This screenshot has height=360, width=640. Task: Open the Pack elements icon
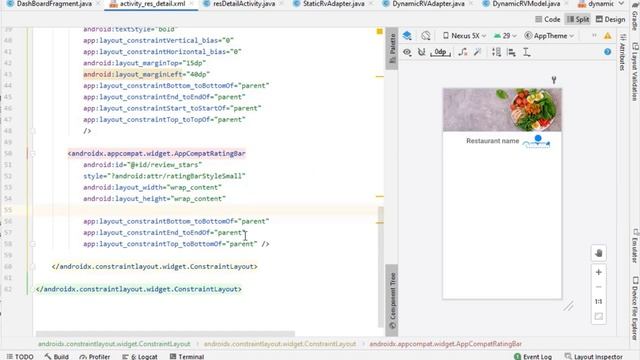coord(496,52)
